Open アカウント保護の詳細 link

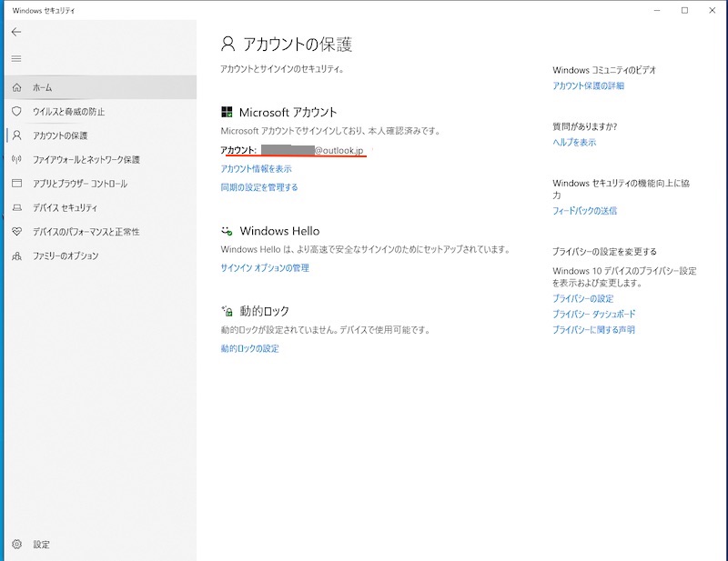(x=588, y=85)
